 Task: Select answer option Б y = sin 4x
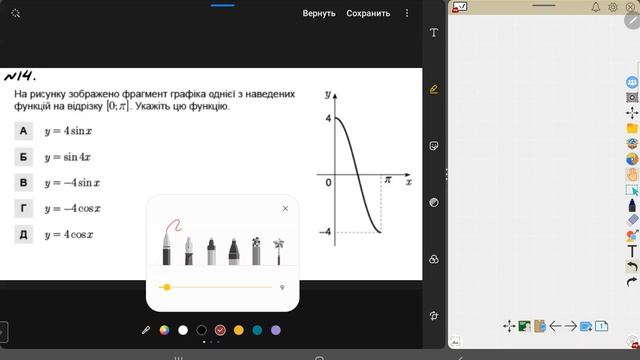(53, 157)
